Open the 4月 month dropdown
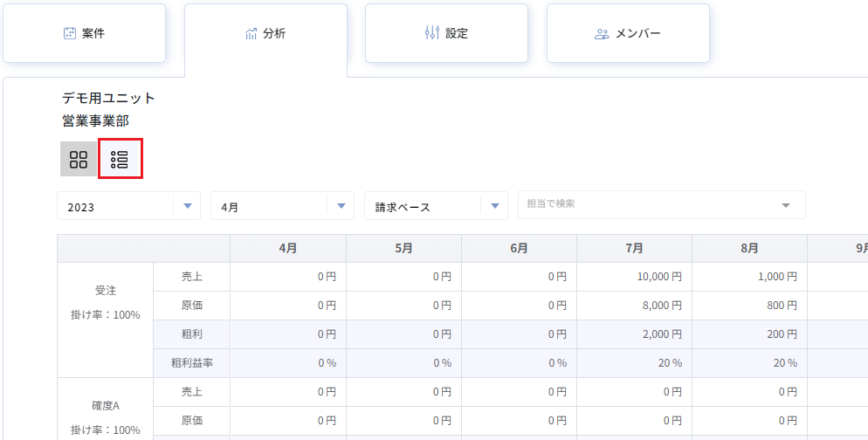Screen dimensions: 868x440 tap(282, 206)
